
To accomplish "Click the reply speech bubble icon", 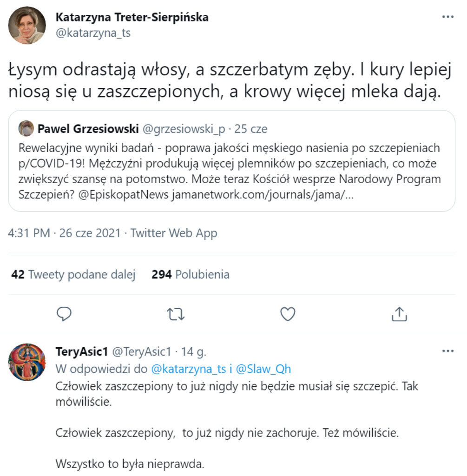I will point(64,315).
